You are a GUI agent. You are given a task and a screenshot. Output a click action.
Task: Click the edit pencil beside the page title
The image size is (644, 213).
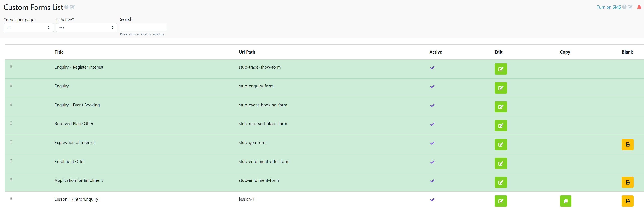[72, 7]
